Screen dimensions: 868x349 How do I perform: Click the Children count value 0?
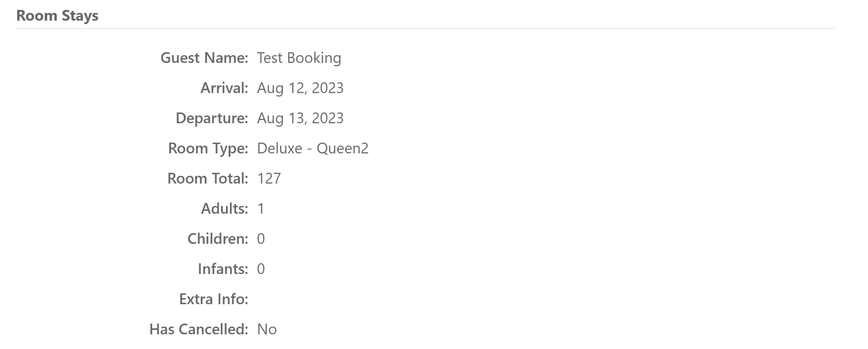tap(261, 239)
